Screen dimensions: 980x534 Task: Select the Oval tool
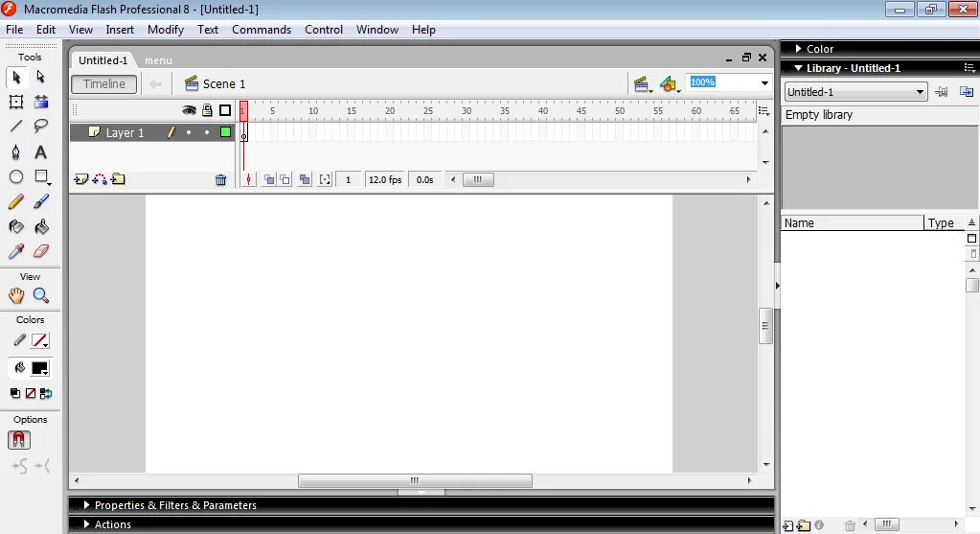[16, 177]
